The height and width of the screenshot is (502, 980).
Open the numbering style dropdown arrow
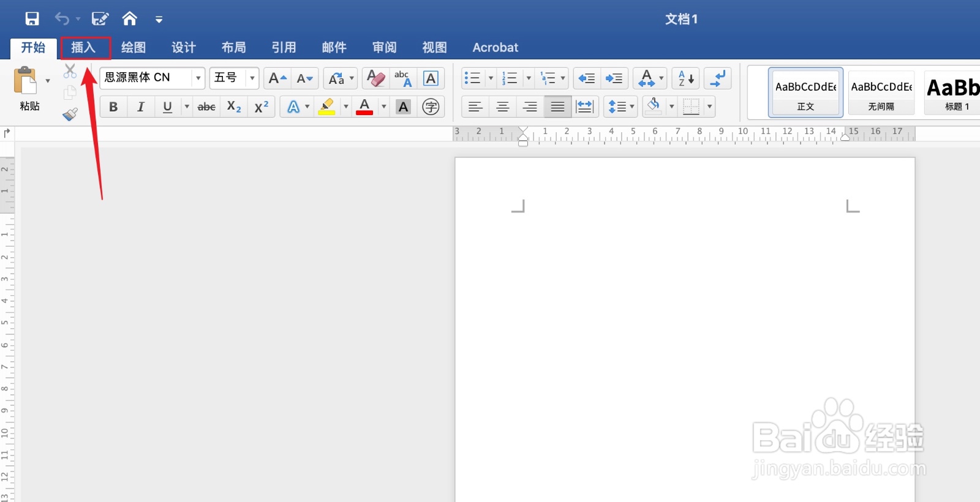529,78
